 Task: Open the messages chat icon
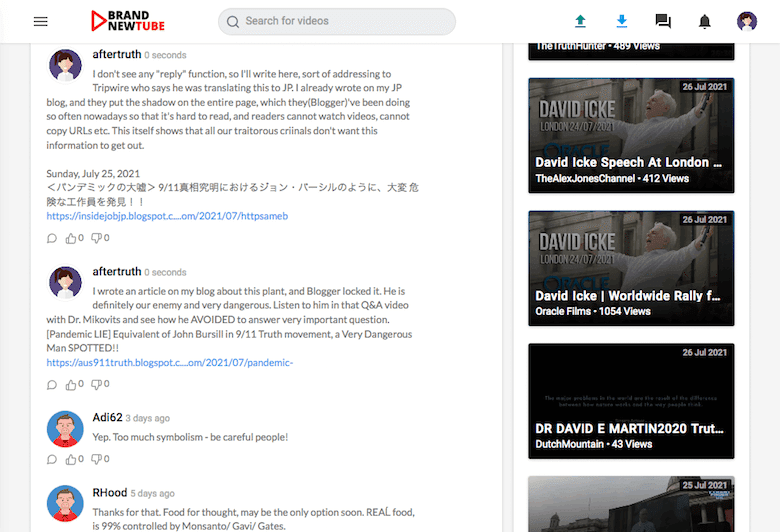(663, 21)
